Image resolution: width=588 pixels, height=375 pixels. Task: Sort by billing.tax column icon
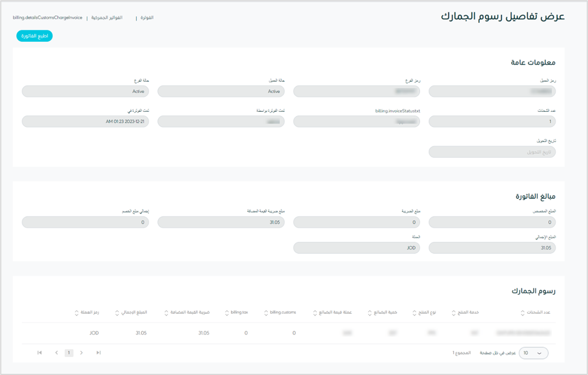click(226, 313)
